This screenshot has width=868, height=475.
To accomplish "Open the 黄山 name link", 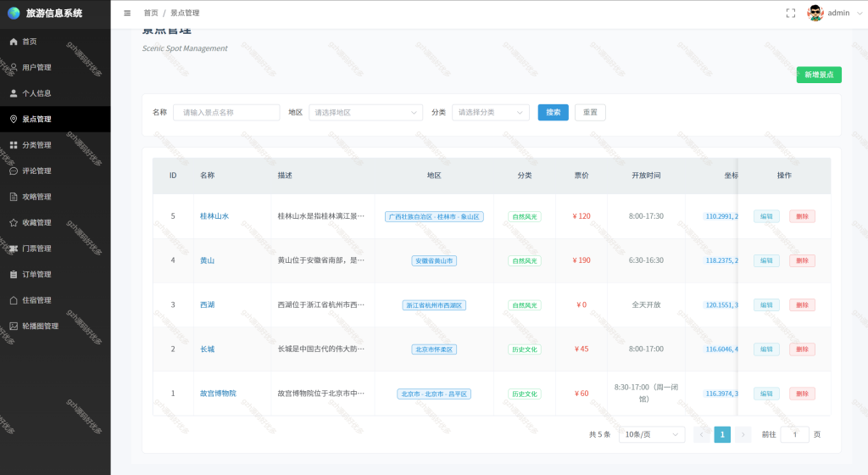I will [x=207, y=260].
